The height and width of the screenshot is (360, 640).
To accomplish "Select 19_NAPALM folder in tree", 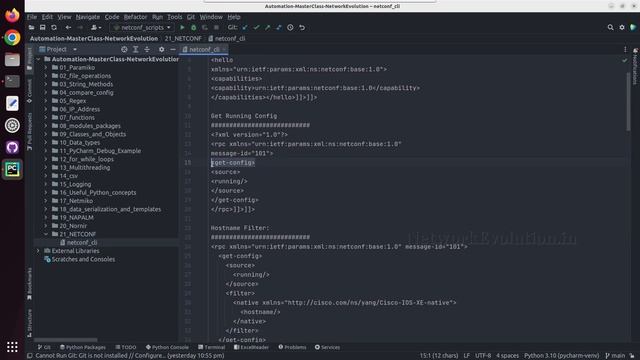I will 76,218.
